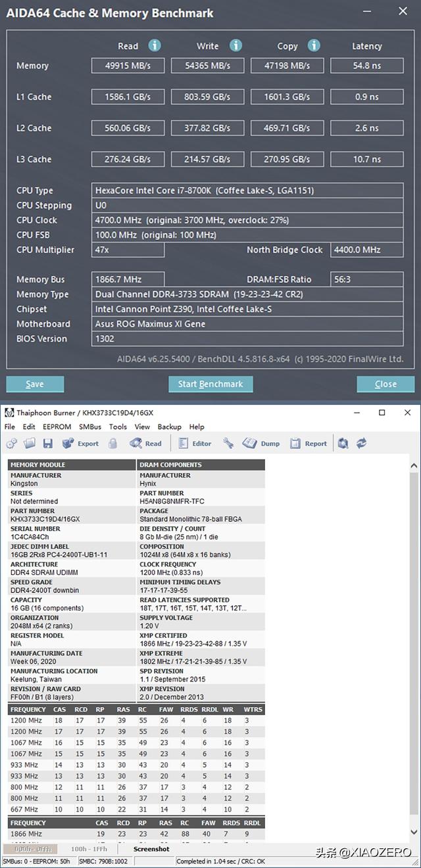The image size is (421, 868).
Task: Open the Editor from the toolbar
Action: click(x=194, y=444)
